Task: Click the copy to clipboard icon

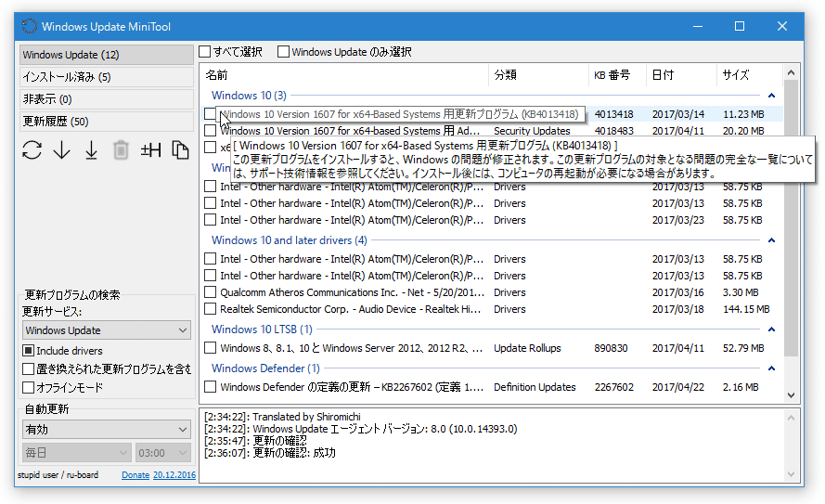Action: tap(180, 150)
